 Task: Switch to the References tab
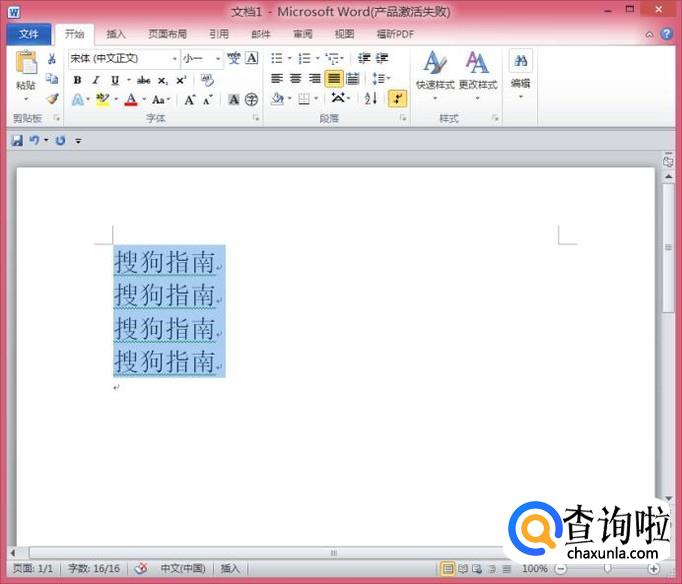(x=219, y=34)
